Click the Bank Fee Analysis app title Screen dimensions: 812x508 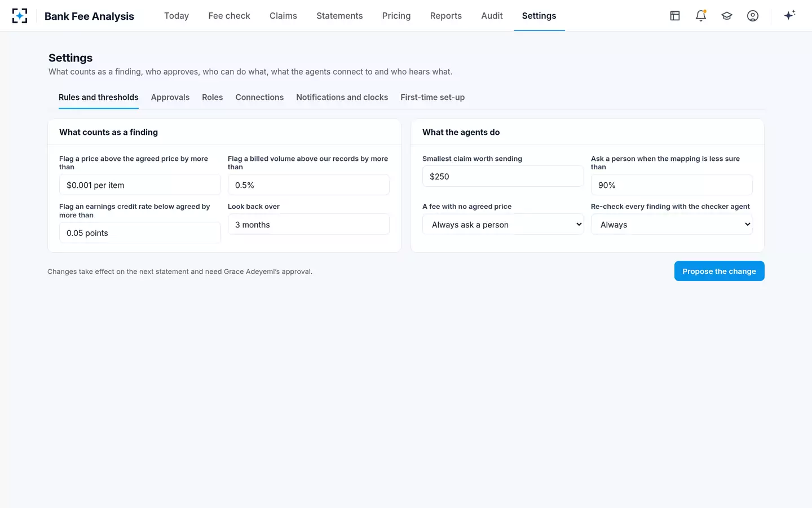click(89, 16)
